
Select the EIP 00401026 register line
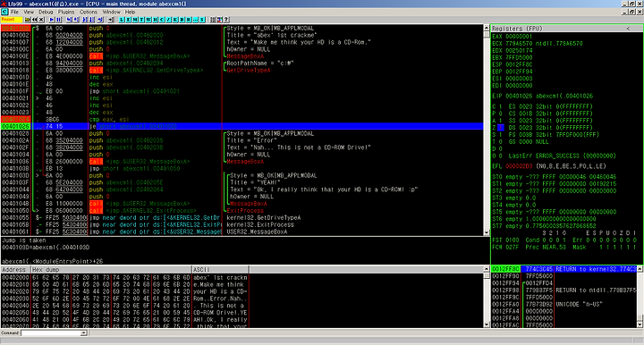coord(543,96)
